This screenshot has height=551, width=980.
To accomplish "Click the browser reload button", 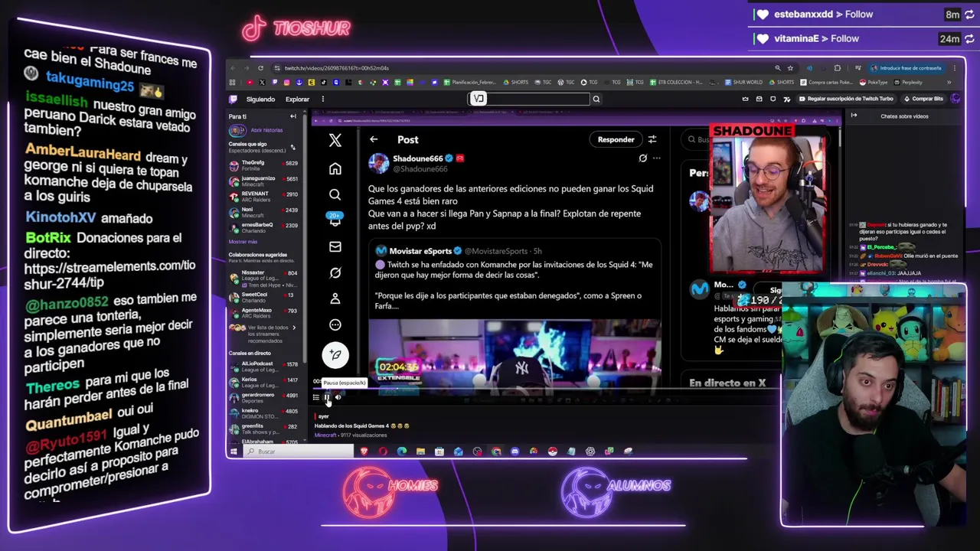I will [x=260, y=68].
